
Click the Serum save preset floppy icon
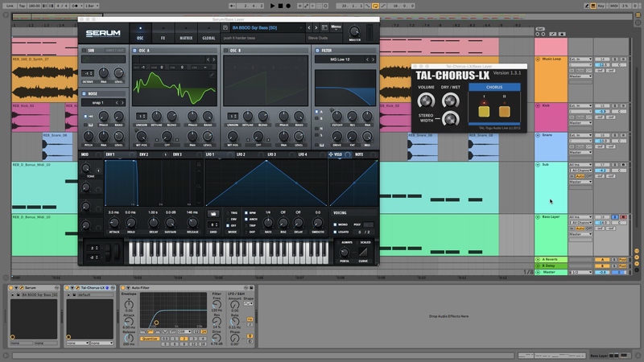(225, 27)
